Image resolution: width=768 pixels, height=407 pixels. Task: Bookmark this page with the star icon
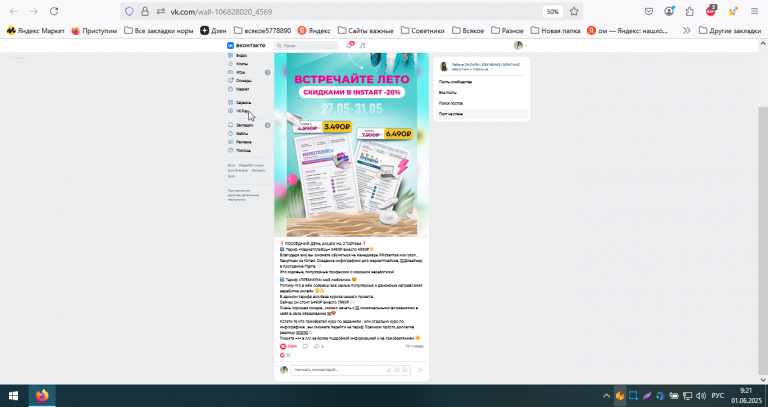point(574,11)
